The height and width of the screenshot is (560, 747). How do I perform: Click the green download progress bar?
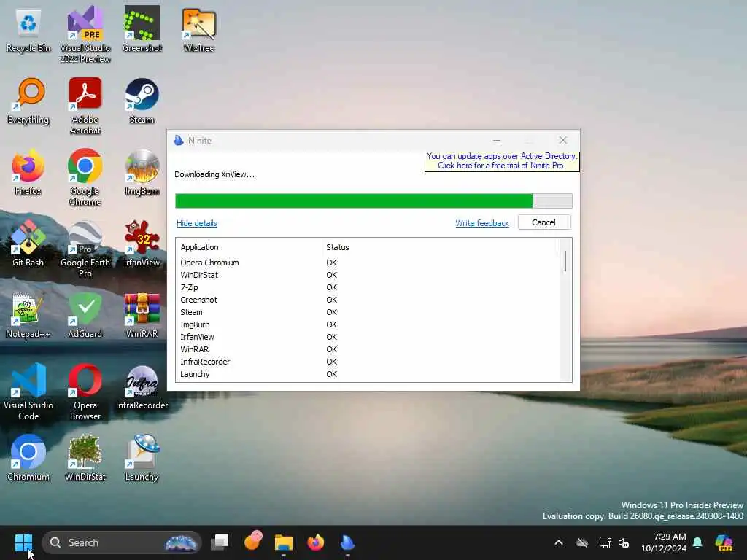(x=373, y=201)
